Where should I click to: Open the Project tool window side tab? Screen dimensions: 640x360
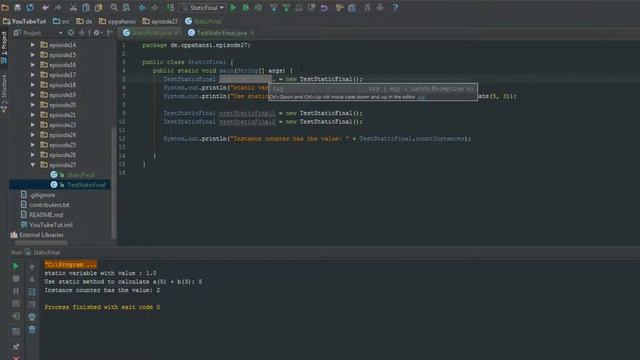coord(4,47)
